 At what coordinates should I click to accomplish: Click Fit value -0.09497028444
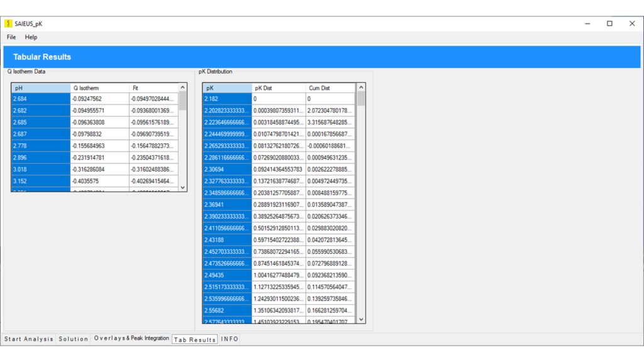pyautogui.click(x=154, y=99)
